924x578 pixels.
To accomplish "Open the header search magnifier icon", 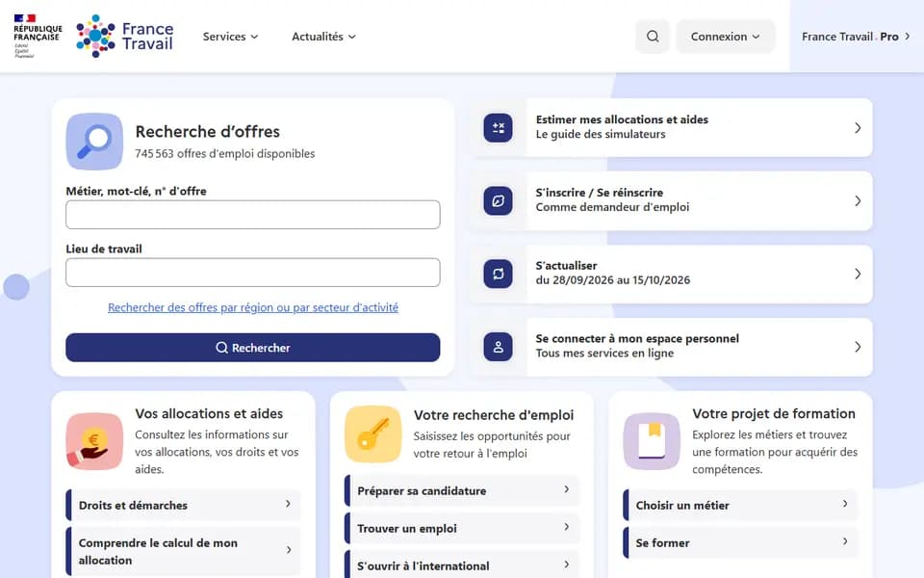I will (x=653, y=37).
